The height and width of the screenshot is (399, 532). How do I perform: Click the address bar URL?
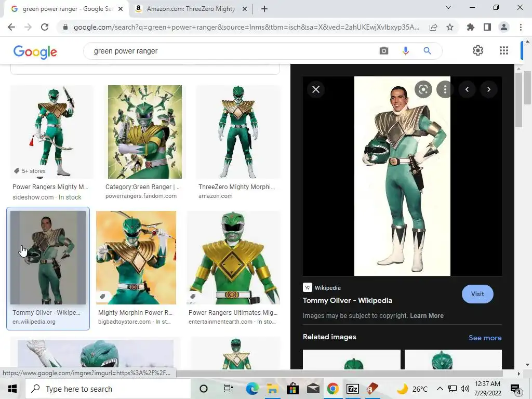pos(246,27)
